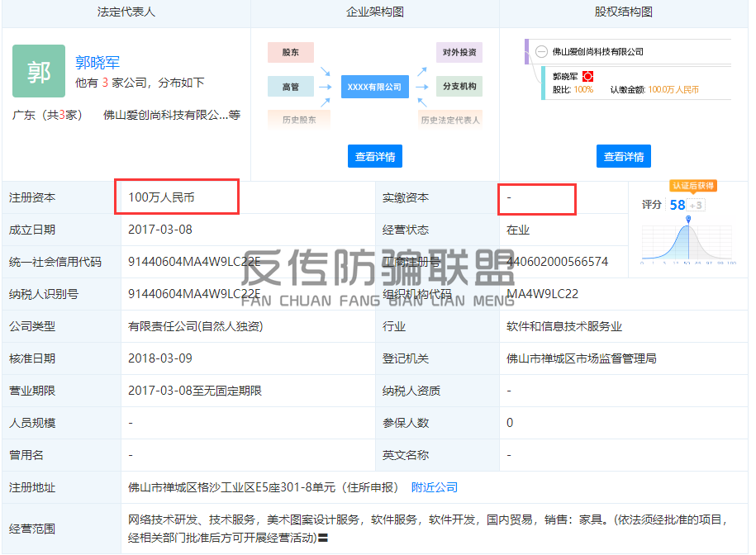Click the score distribution curve chart
756x555 pixels.
click(687, 241)
